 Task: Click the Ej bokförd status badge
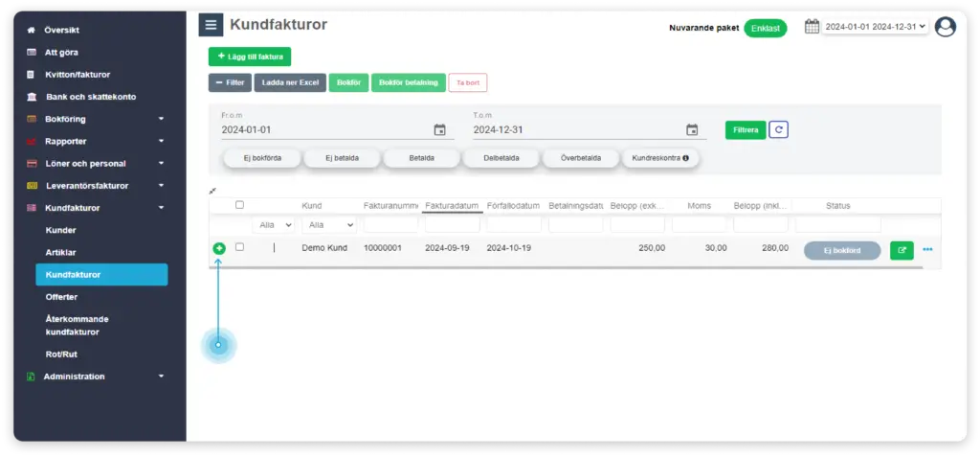click(x=842, y=250)
